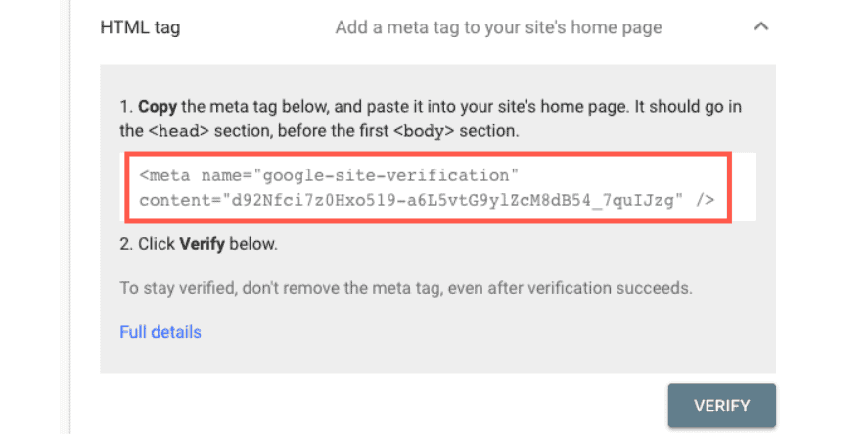
Task: Click the VERIFY button
Action: pyautogui.click(x=722, y=406)
